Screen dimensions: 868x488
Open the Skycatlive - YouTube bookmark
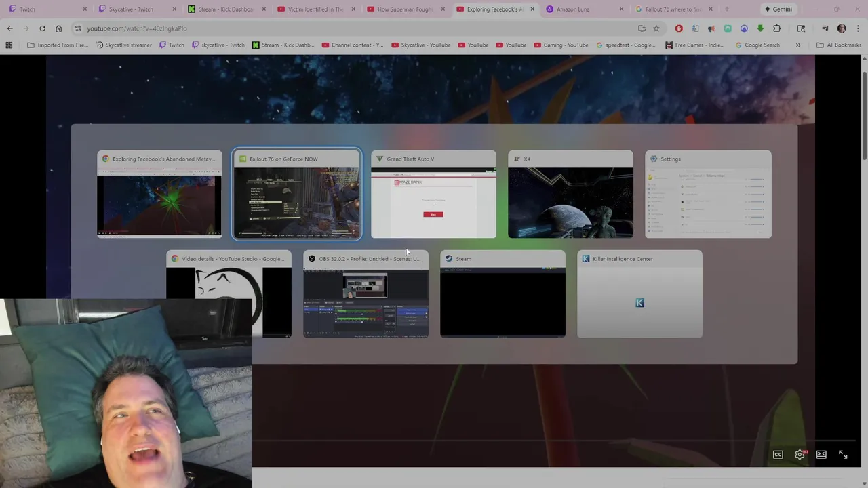coord(420,45)
